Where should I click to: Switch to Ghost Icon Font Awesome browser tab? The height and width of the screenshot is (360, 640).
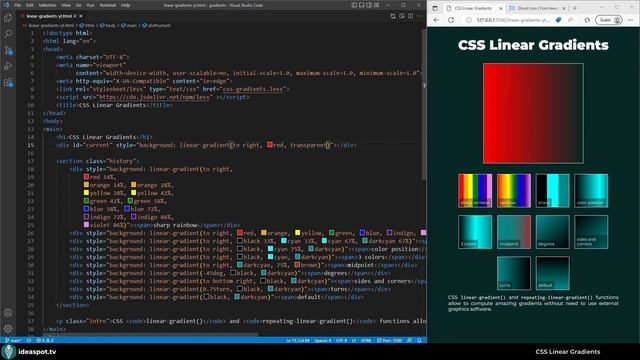pyautogui.click(x=537, y=8)
